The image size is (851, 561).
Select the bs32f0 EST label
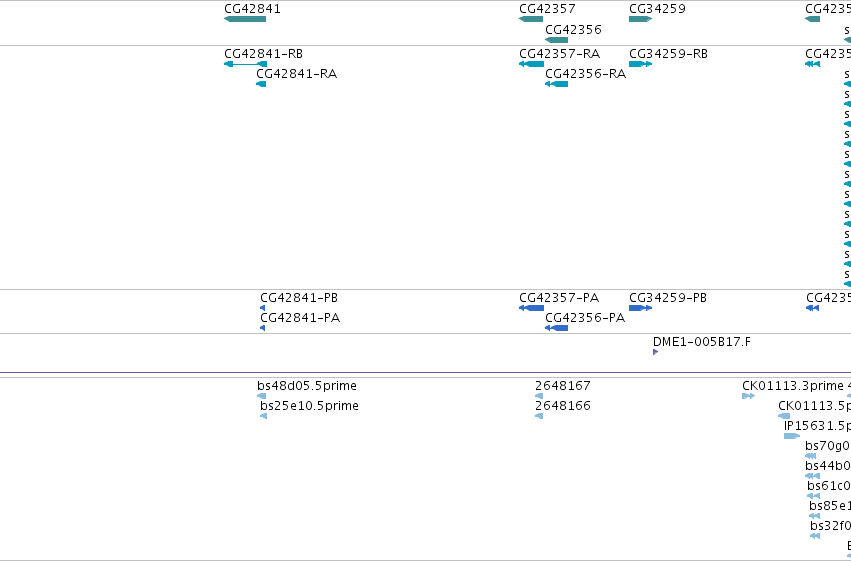830,526
